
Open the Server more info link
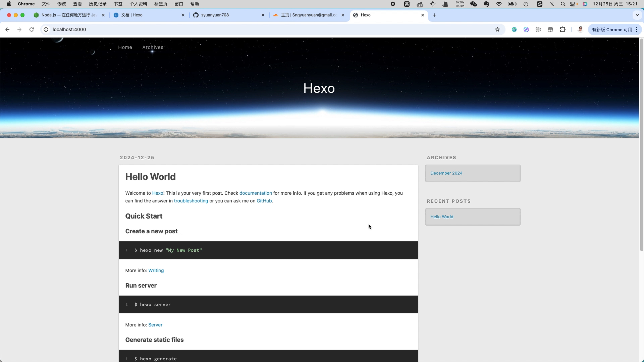(155, 325)
